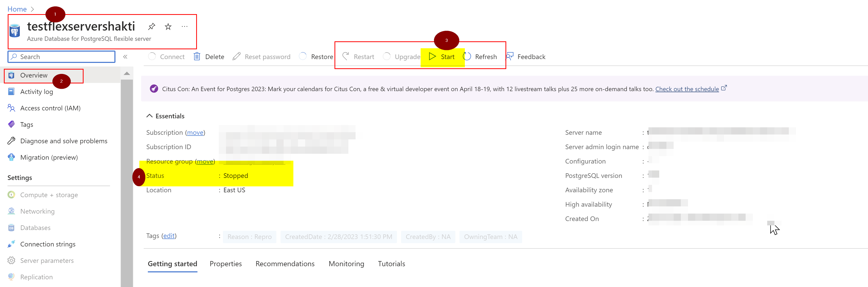868x287 pixels.
Task: Focus the sidebar Search box
Action: point(61,56)
